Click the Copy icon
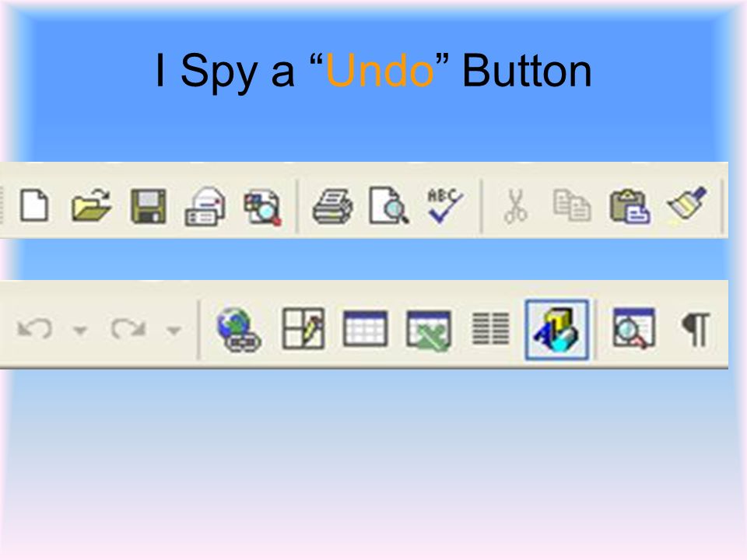The height and width of the screenshot is (560, 747). pyautogui.click(x=572, y=205)
